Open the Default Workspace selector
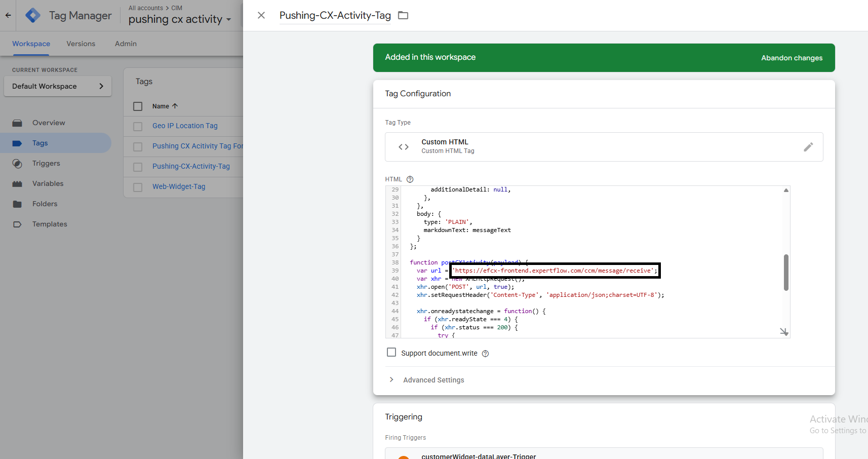 point(58,86)
